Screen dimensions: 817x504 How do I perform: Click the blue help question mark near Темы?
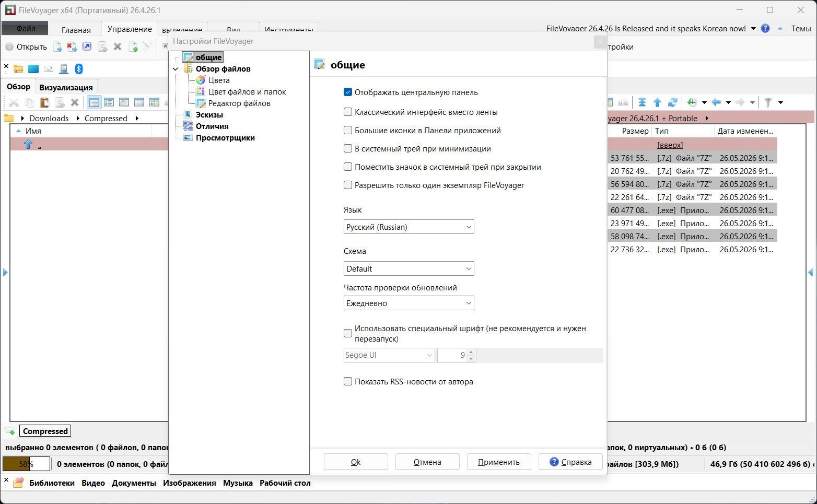pyautogui.click(x=765, y=29)
